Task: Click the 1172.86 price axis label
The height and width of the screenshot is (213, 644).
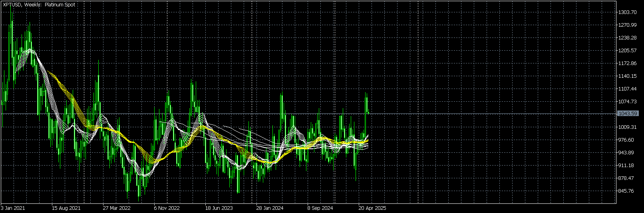Action: click(x=628, y=63)
